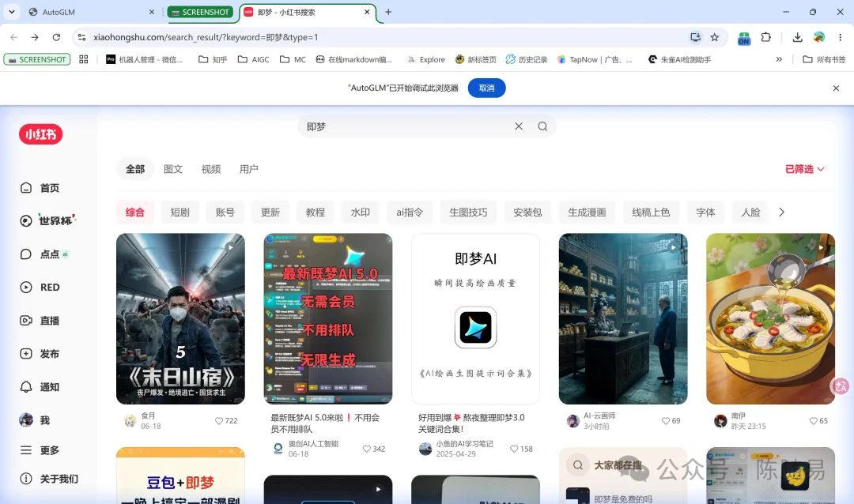The width and height of the screenshot is (854, 504).
Task: Select the 全部 tab
Action: pyautogui.click(x=135, y=169)
